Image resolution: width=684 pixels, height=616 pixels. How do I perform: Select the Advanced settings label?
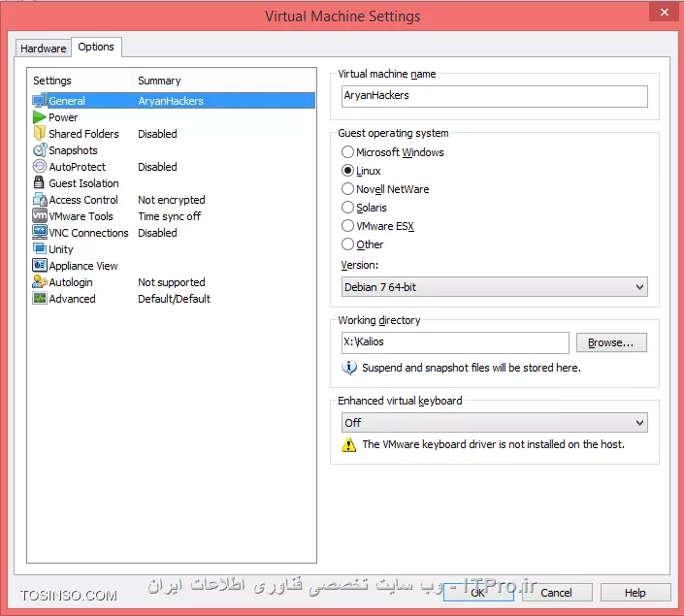click(72, 299)
